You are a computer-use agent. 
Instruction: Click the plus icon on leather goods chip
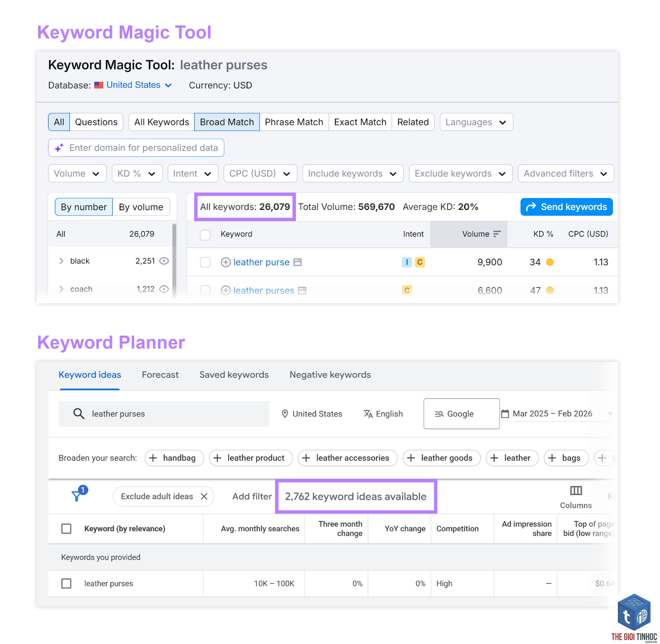point(411,458)
